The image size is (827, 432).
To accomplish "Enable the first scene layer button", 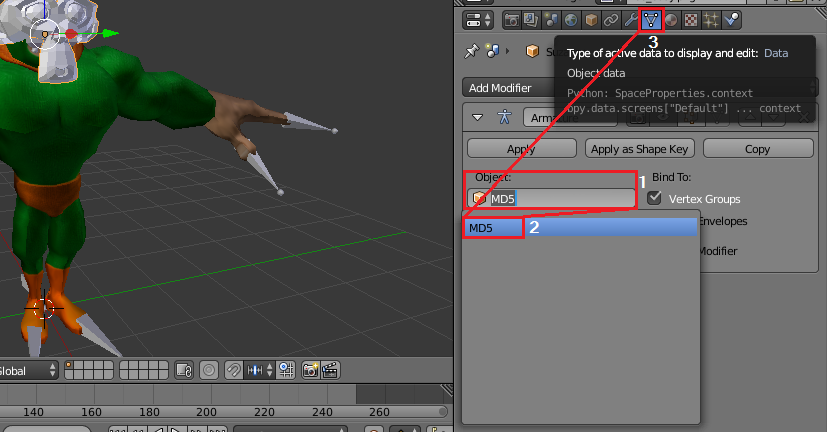I will 69,365.
